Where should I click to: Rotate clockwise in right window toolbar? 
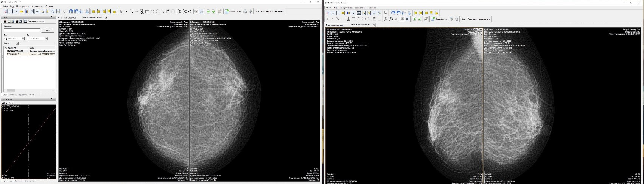pyautogui.click(x=394, y=13)
